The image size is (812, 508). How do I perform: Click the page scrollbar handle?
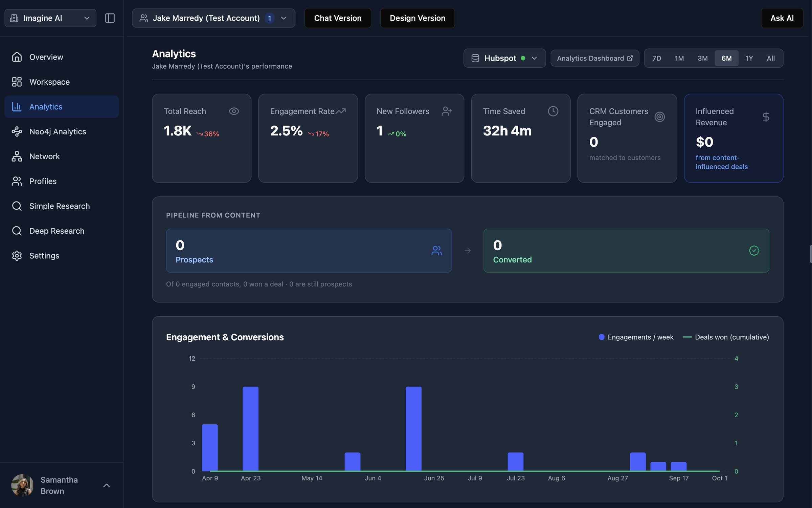click(x=811, y=254)
